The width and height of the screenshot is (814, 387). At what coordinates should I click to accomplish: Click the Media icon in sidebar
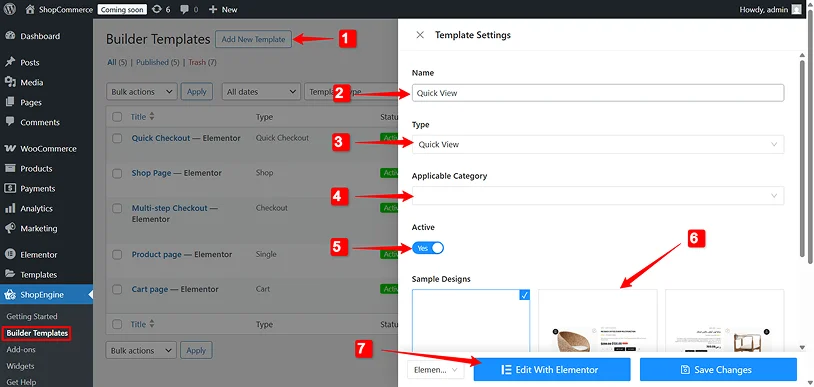9,82
